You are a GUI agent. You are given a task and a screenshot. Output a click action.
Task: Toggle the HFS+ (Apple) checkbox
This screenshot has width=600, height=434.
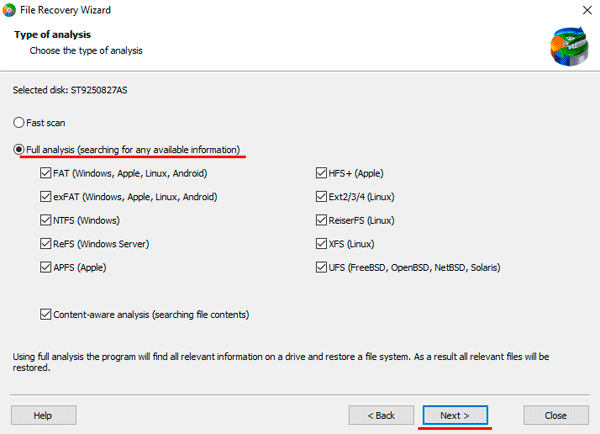coord(321,173)
